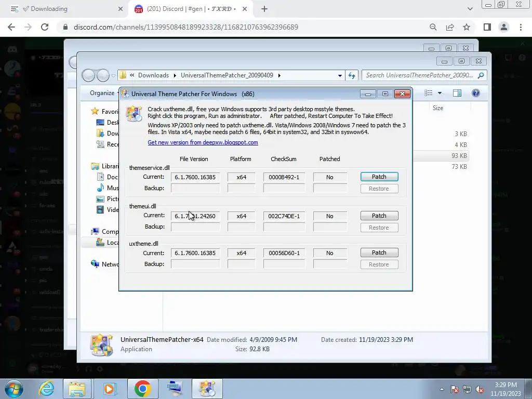Open Computer in the navigation pane

[104, 231]
